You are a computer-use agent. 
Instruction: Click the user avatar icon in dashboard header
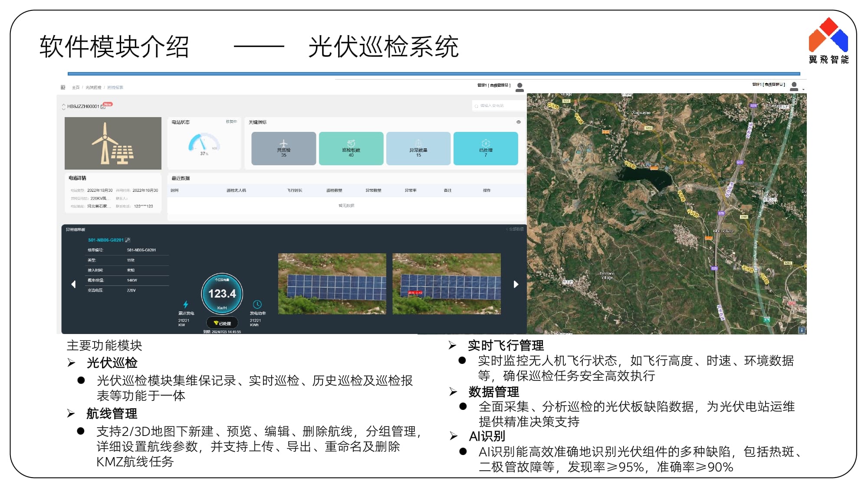[x=519, y=87]
